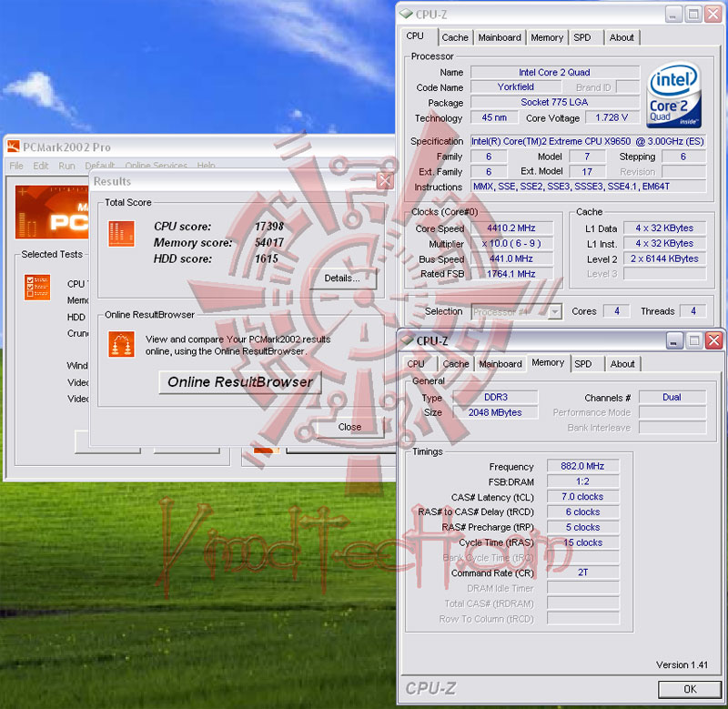Click top CPU-Z title bar app icon
Image resolution: width=728 pixels, height=709 pixels.
point(406,14)
